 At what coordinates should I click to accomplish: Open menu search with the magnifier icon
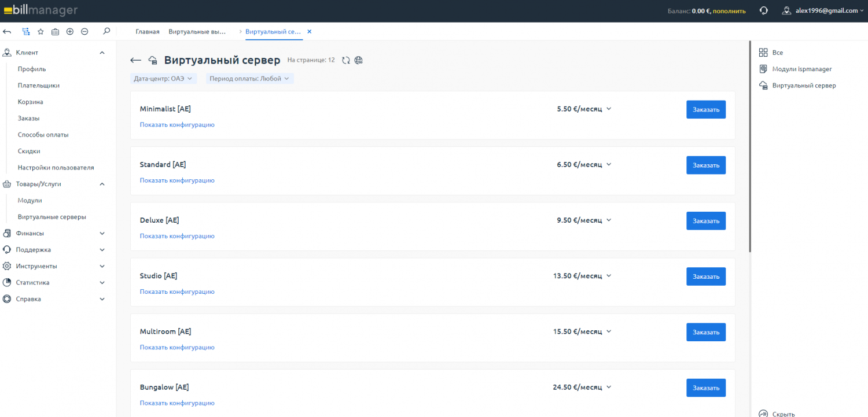[106, 32]
